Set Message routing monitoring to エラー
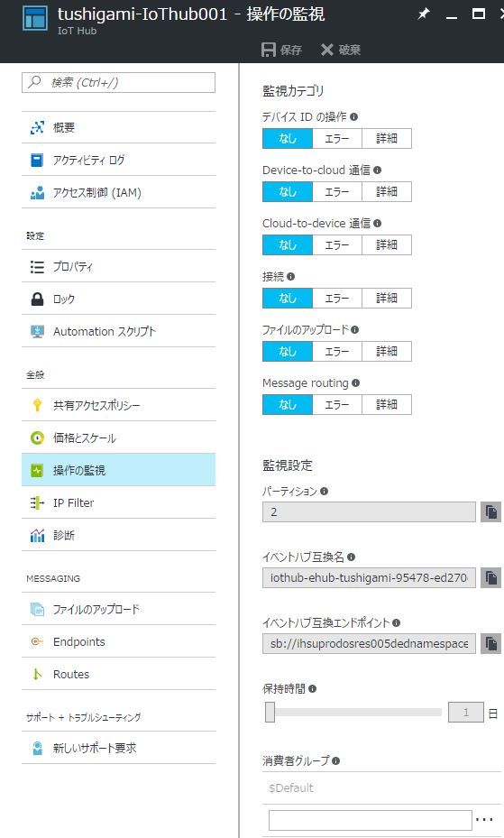 coord(337,405)
